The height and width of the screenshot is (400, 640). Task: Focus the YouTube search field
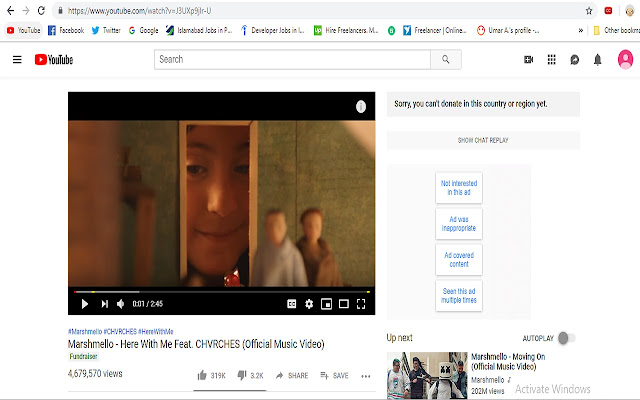click(x=292, y=60)
